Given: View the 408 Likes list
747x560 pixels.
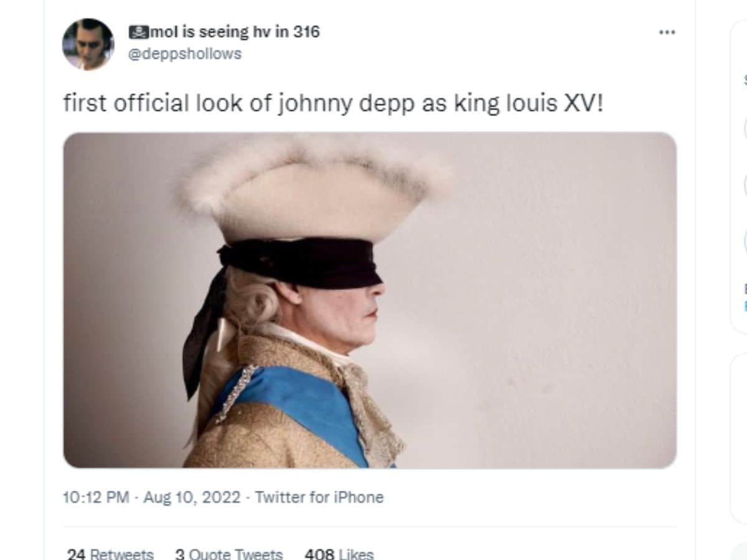Looking at the screenshot, I should click(339, 554).
